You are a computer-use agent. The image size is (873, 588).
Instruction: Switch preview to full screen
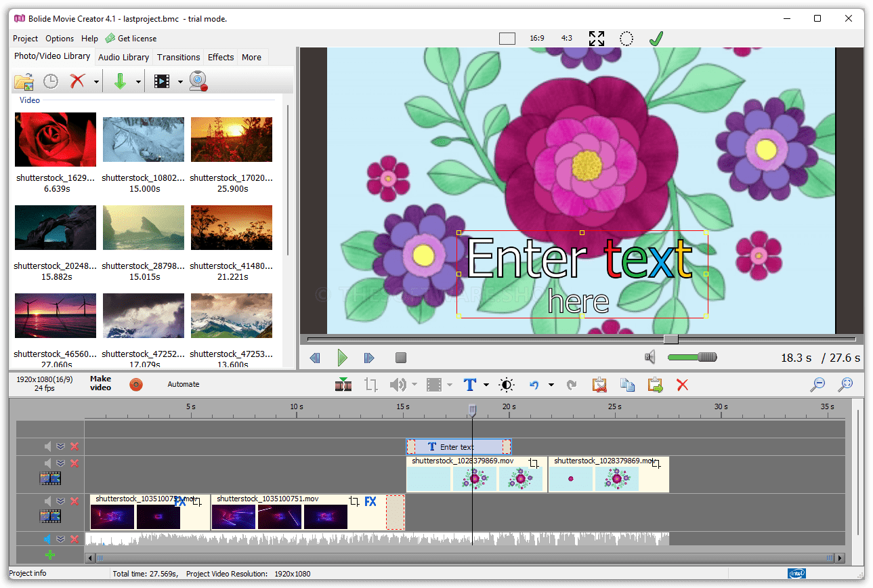tap(597, 39)
